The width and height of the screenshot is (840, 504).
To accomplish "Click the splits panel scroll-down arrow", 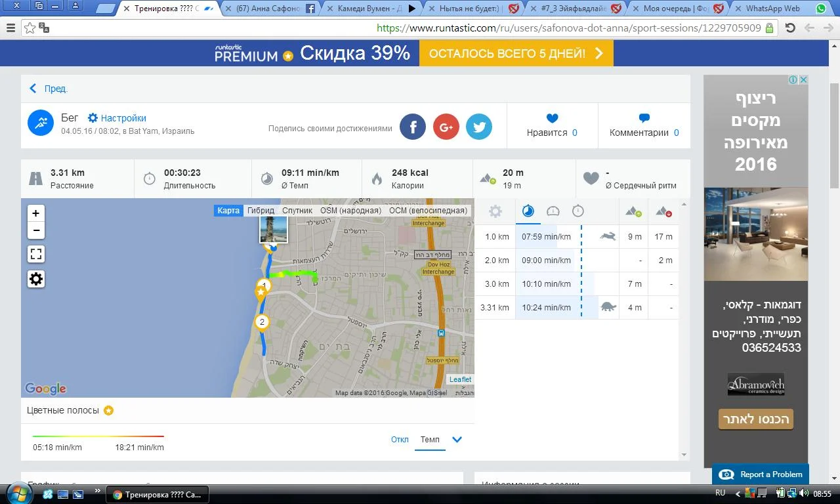I will pos(684,455).
